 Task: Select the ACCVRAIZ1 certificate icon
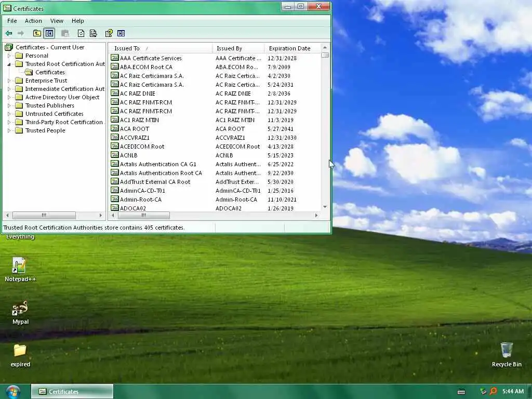pos(115,137)
